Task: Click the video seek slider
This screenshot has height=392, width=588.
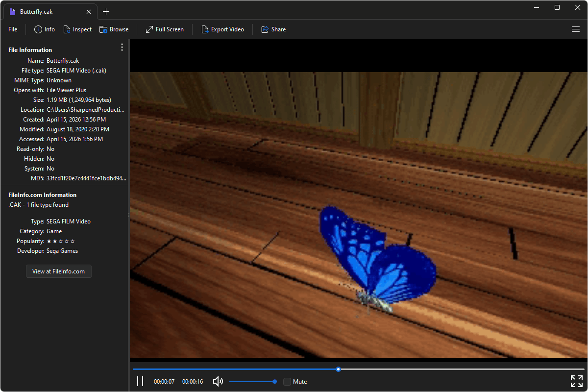Action: (338, 369)
